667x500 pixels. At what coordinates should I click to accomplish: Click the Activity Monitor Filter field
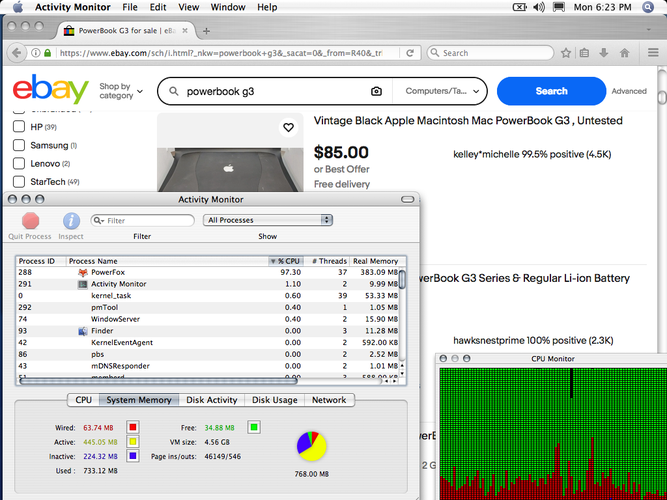[x=143, y=220]
